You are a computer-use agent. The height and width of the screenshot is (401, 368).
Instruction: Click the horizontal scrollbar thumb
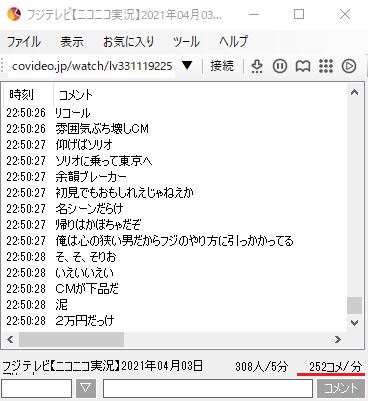(71, 339)
